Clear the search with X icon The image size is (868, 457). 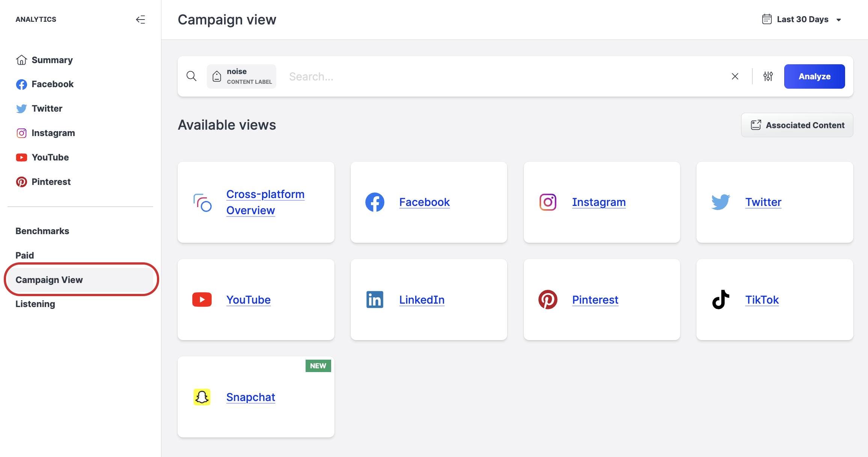pos(735,76)
